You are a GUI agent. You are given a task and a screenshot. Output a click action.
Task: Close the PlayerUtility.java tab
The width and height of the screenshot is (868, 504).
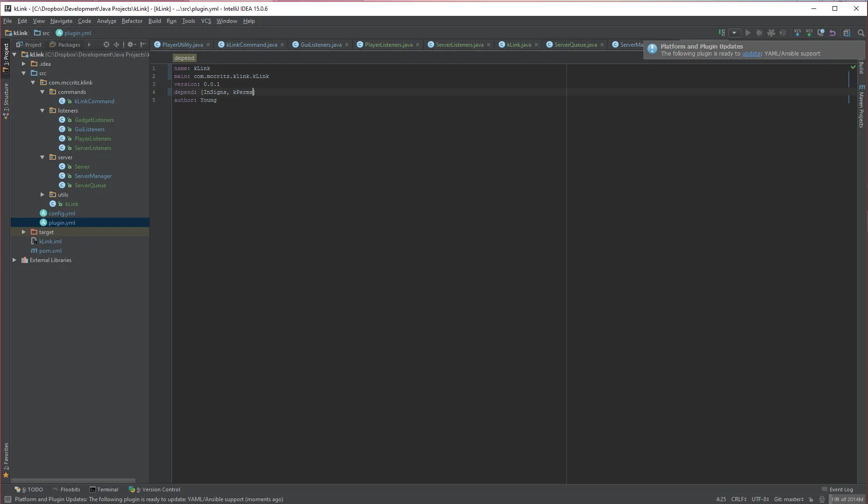coord(208,45)
